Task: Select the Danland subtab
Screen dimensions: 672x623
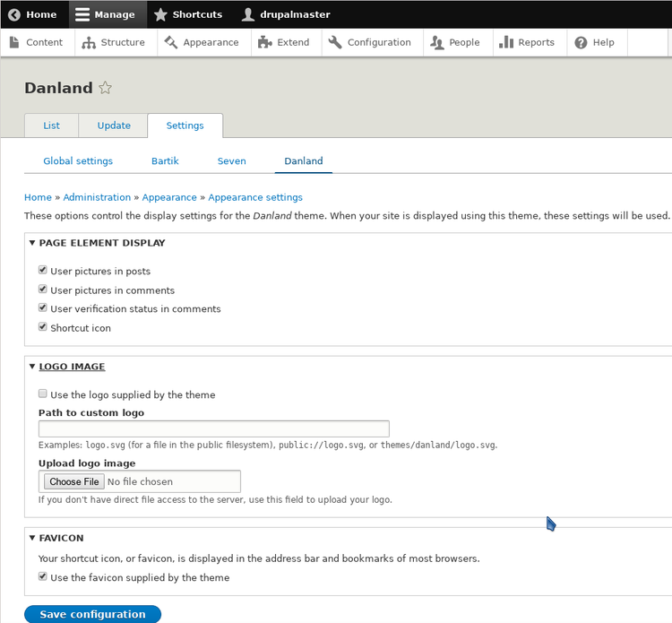Action: click(304, 161)
